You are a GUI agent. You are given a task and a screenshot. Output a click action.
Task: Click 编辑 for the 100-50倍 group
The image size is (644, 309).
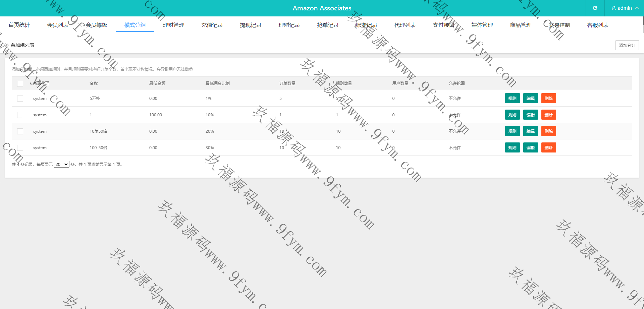(530, 147)
